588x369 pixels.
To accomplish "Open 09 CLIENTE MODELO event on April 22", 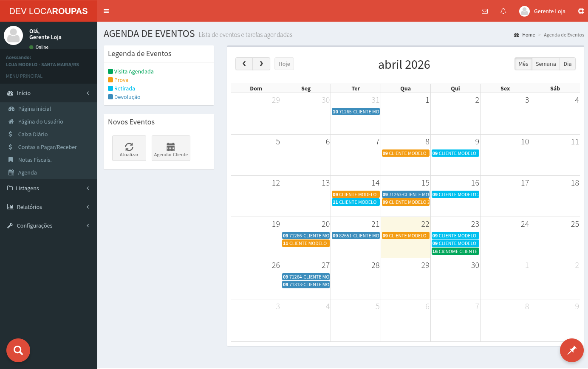I will [405, 236].
